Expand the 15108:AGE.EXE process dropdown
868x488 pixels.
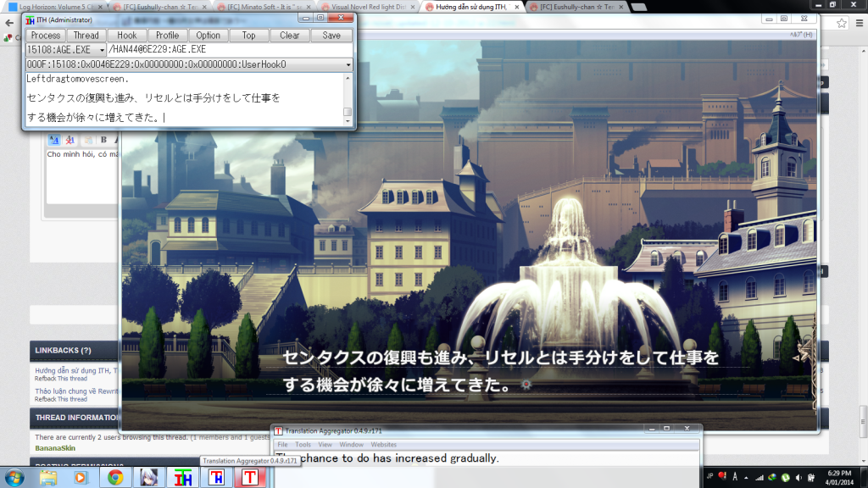(x=102, y=50)
